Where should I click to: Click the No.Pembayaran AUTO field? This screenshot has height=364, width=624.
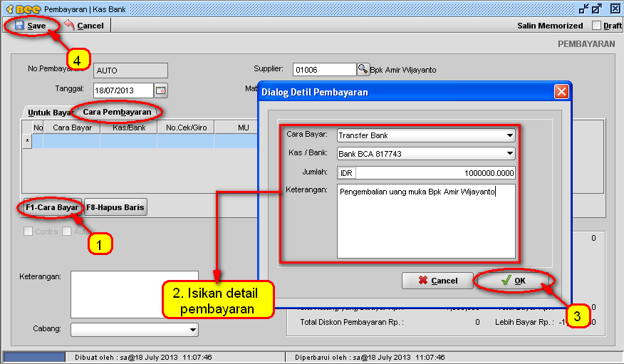tap(130, 71)
